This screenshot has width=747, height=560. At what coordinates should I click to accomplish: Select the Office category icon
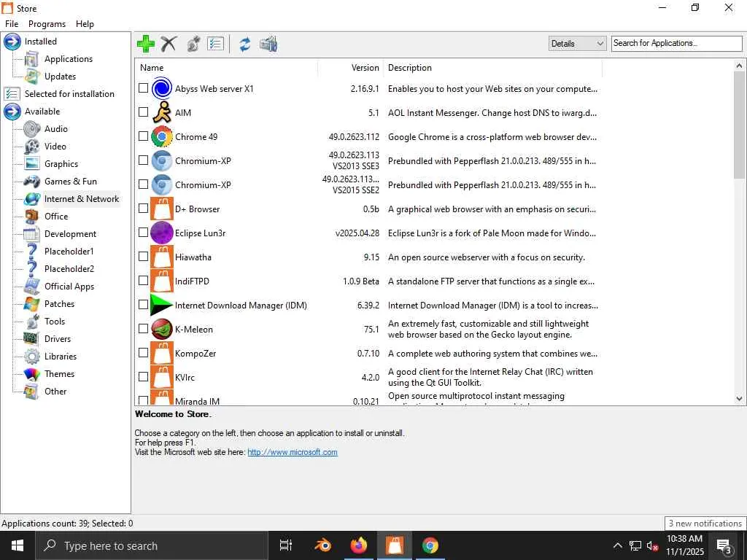[32, 216]
